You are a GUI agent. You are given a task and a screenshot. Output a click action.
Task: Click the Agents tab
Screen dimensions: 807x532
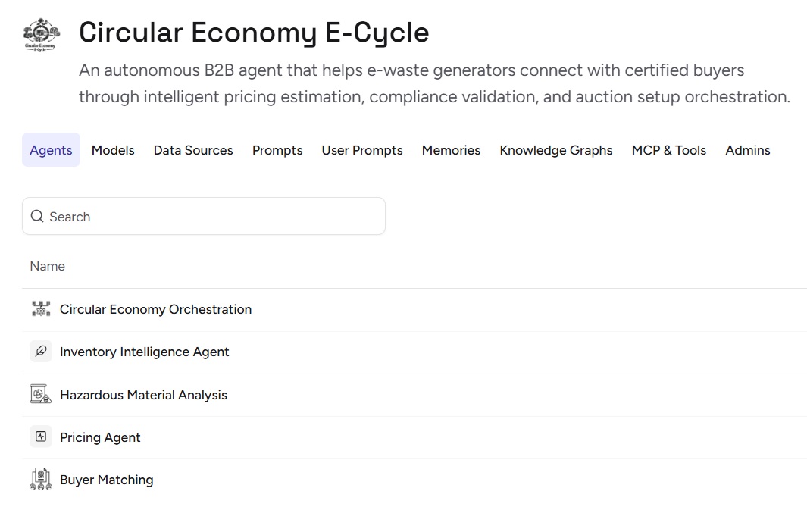51,150
